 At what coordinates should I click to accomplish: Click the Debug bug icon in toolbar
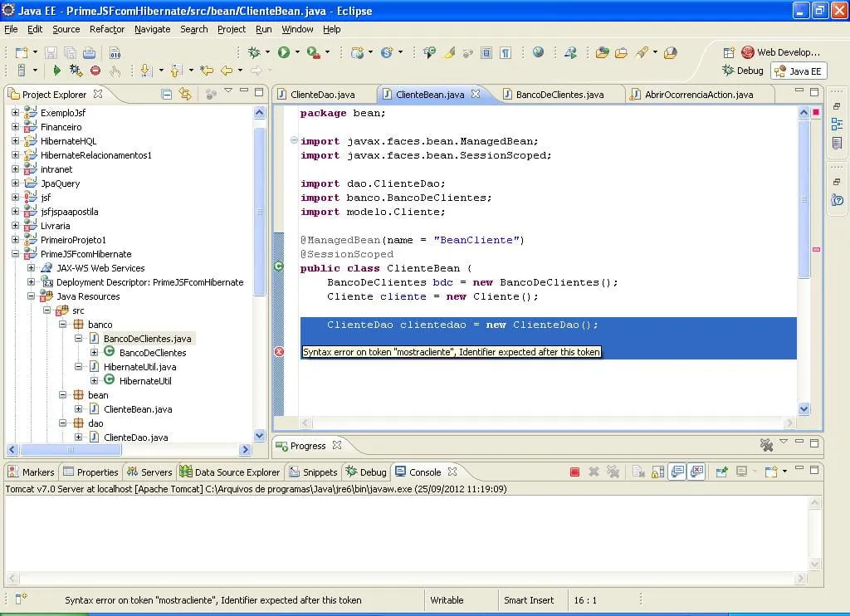[254, 52]
